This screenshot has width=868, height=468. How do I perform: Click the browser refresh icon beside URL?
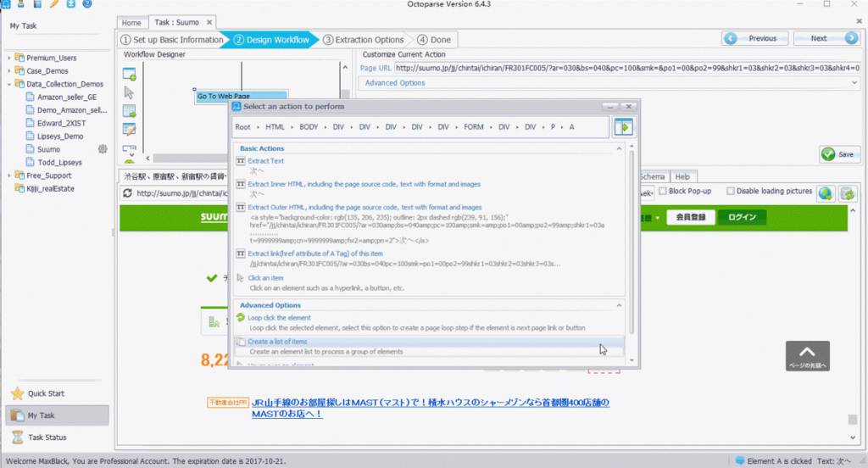(x=128, y=192)
